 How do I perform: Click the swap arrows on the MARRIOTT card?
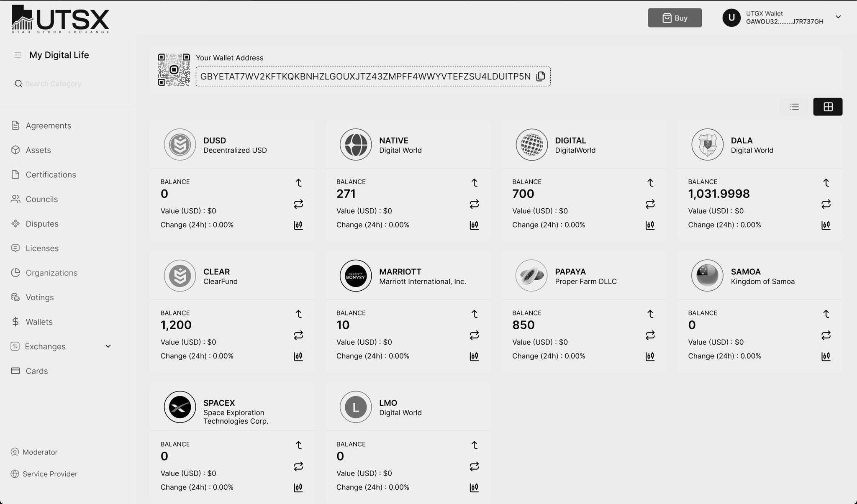[x=474, y=335]
